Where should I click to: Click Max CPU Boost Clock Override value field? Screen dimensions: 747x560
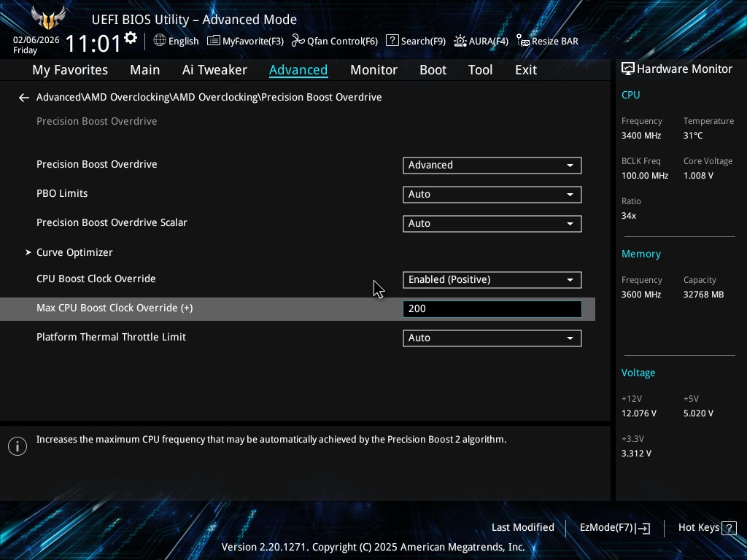(x=492, y=308)
